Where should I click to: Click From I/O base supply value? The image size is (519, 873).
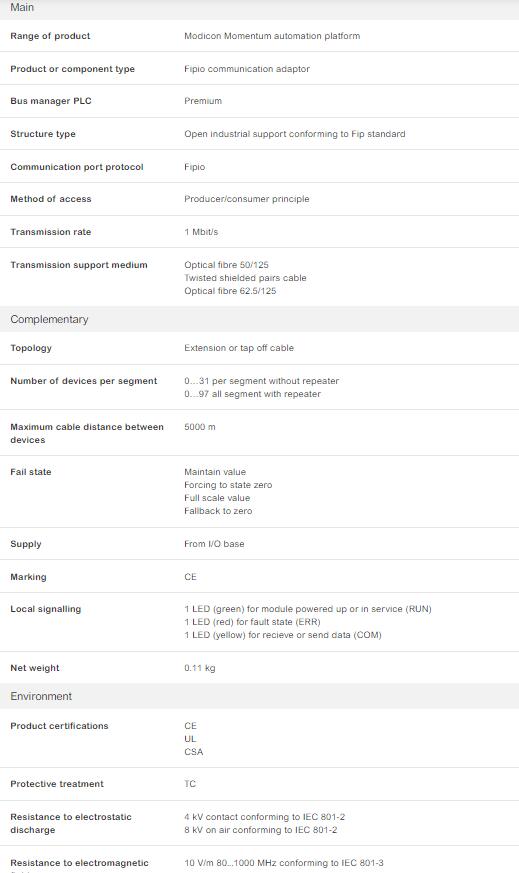(x=214, y=544)
